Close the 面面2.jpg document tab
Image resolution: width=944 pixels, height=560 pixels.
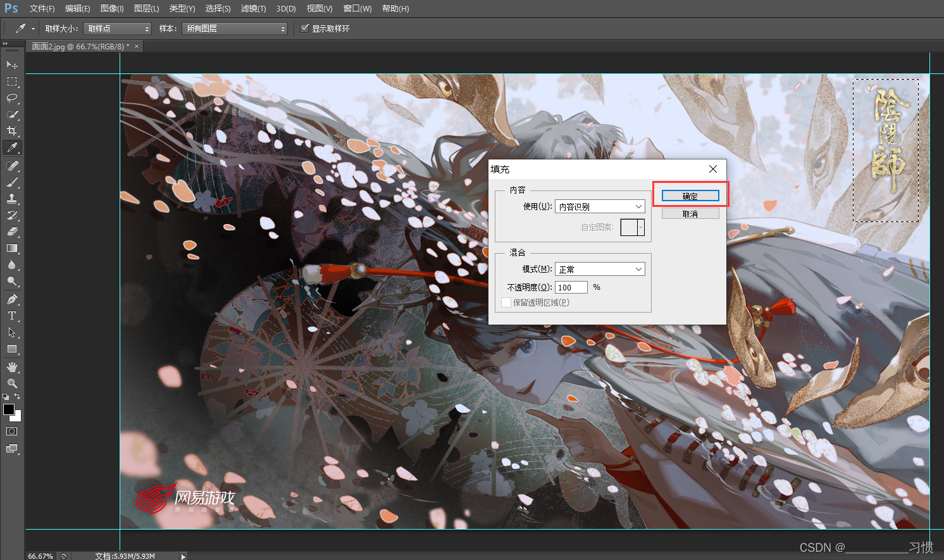(x=137, y=46)
